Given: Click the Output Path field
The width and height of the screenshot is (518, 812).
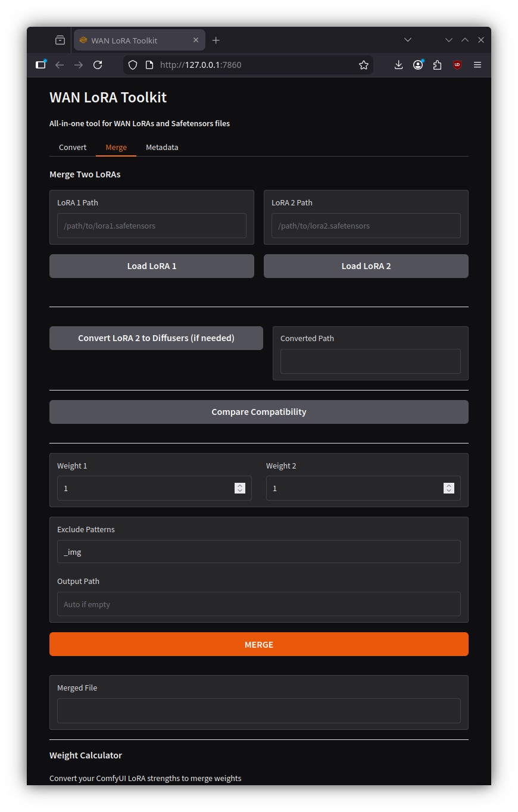Looking at the screenshot, I should (259, 604).
